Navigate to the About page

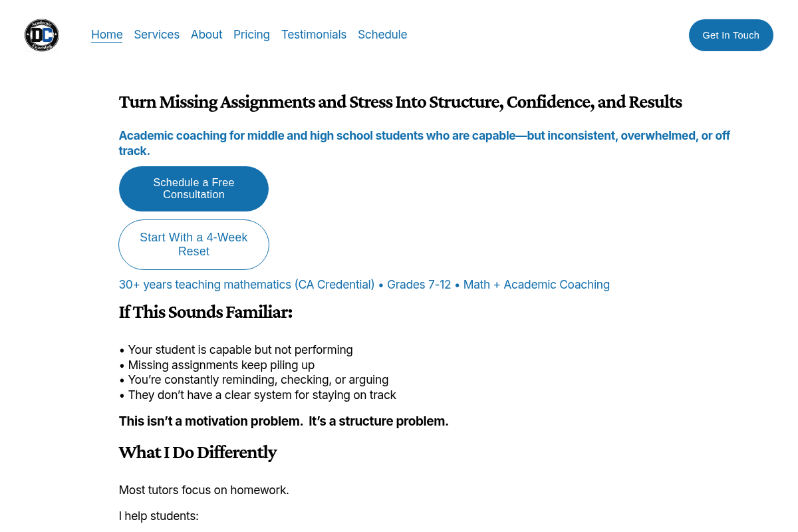(x=206, y=35)
